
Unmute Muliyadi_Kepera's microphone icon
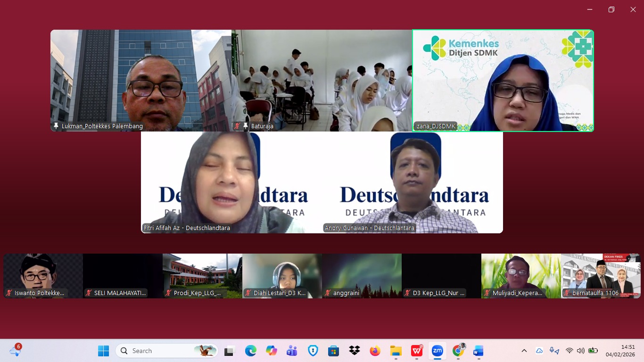tap(486, 293)
